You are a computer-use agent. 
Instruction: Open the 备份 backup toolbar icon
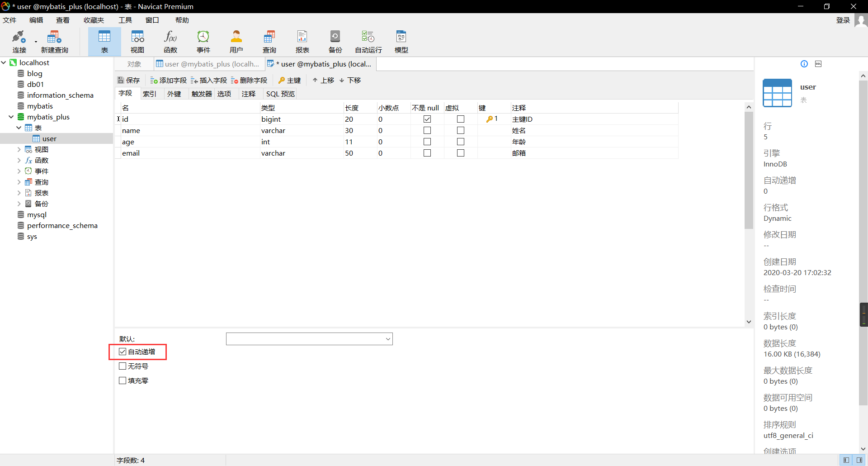pos(335,42)
